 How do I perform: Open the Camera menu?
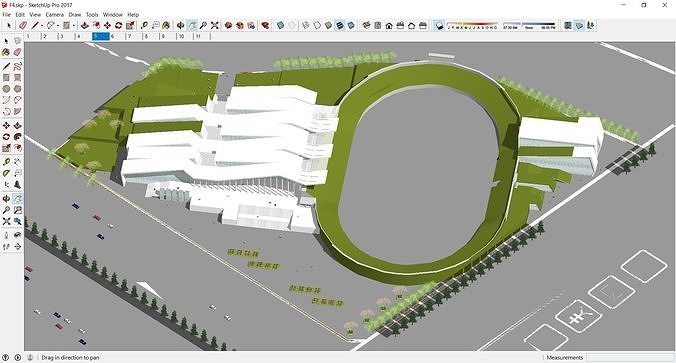coord(55,15)
